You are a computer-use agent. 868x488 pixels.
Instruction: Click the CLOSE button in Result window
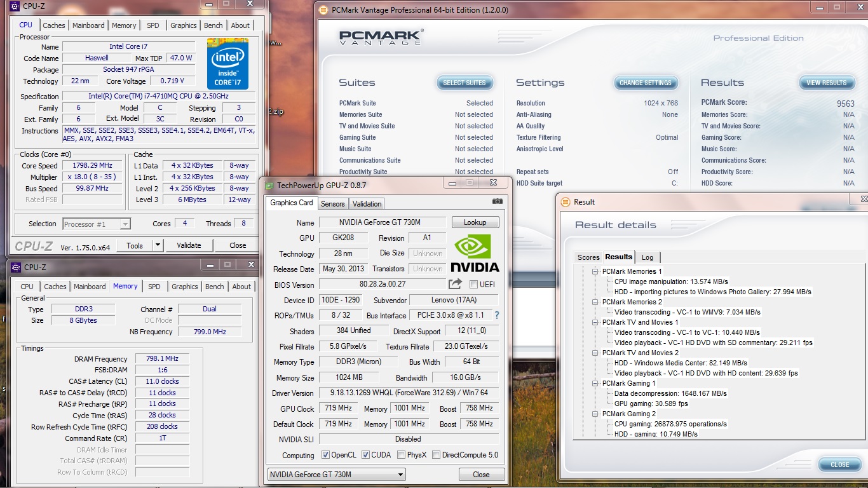839,464
